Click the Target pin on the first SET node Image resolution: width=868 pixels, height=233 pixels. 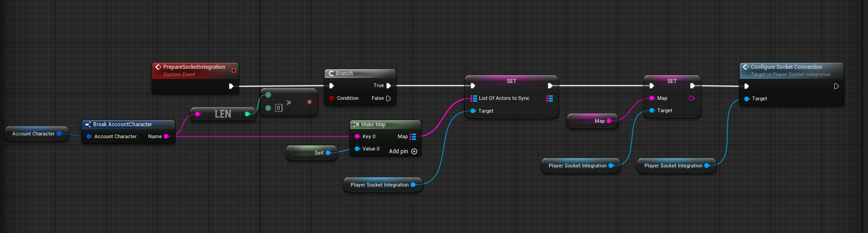tap(473, 111)
